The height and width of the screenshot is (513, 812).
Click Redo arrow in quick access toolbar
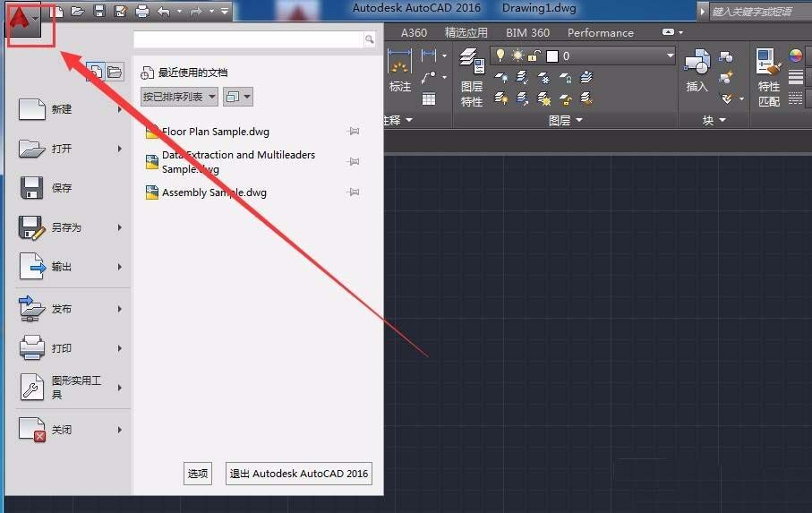pyautogui.click(x=196, y=11)
